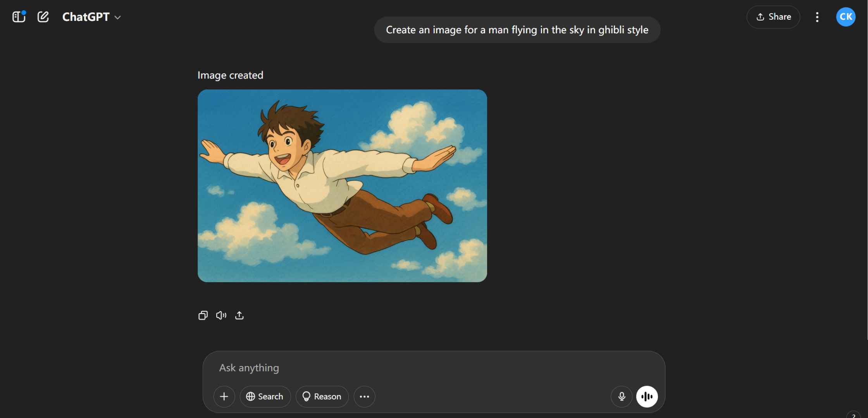Toggle the sidebar panel icon
Image resolution: width=868 pixels, height=418 pixels.
click(x=19, y=17)
